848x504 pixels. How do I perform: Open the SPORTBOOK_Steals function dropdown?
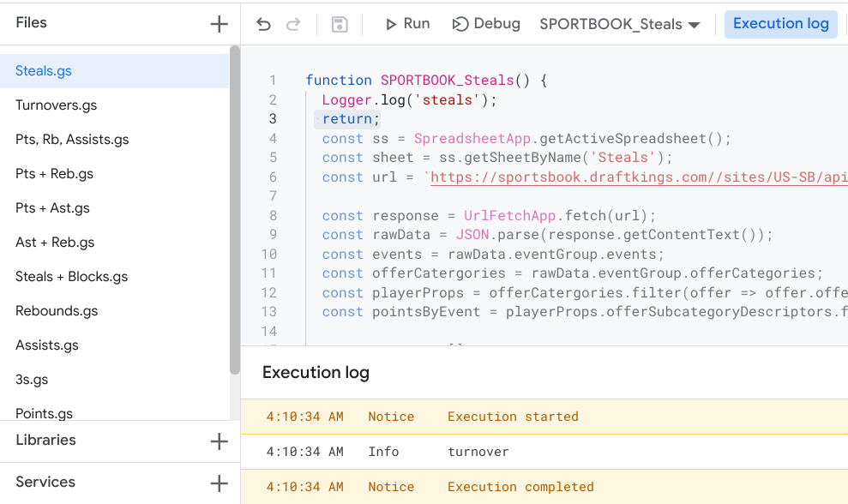620,24
